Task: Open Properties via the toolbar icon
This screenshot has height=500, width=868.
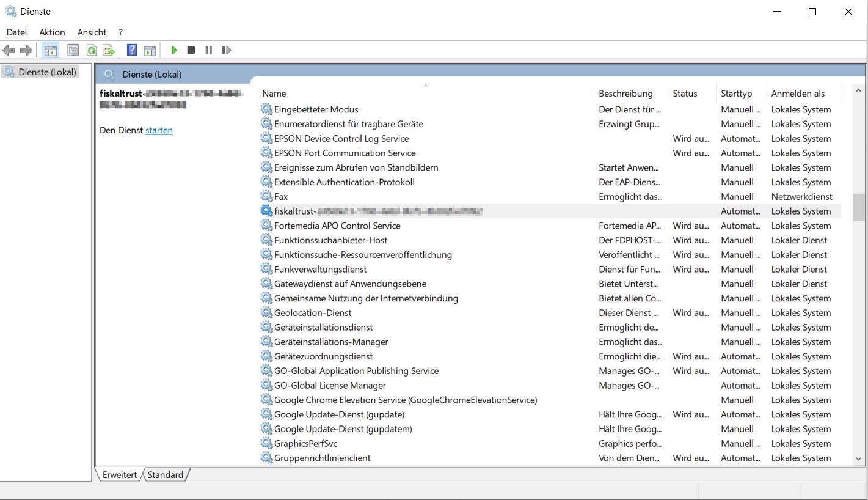Action: 73,50
